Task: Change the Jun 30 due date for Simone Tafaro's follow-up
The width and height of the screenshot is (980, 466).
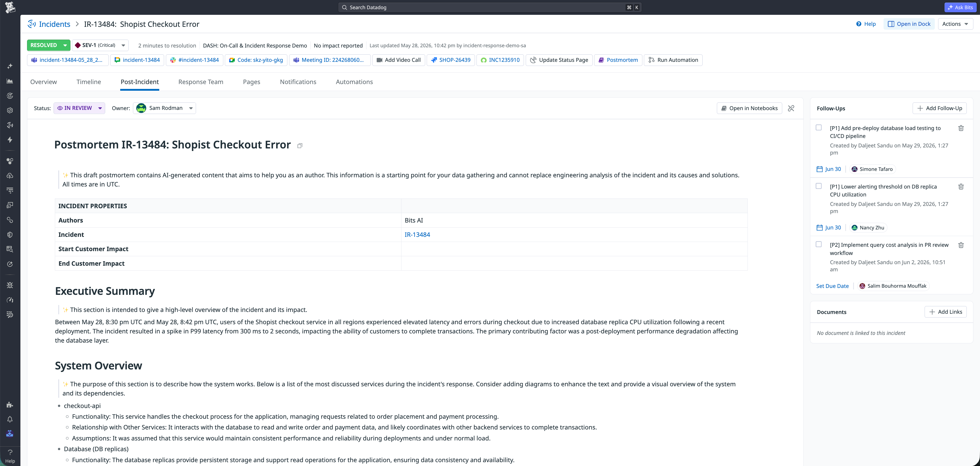Action: 829,169
